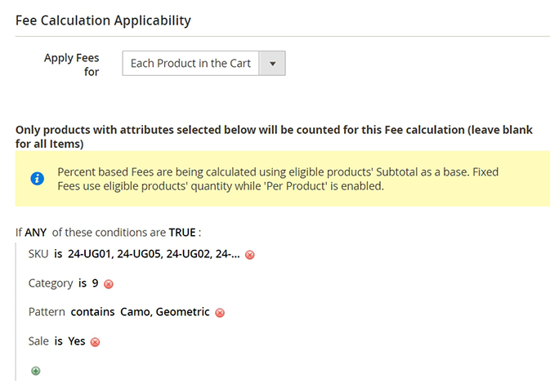Click the blue info icon in notice
559x392 pixels.
point(38,179)
